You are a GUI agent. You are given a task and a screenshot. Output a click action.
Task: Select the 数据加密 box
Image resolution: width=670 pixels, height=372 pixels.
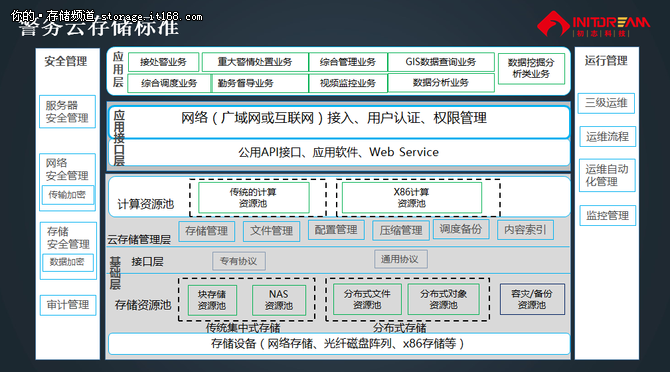(68, 262)
